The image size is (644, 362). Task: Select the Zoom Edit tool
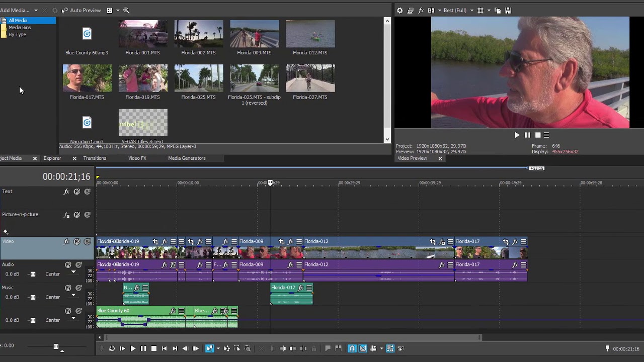click(x=248, y=348)
